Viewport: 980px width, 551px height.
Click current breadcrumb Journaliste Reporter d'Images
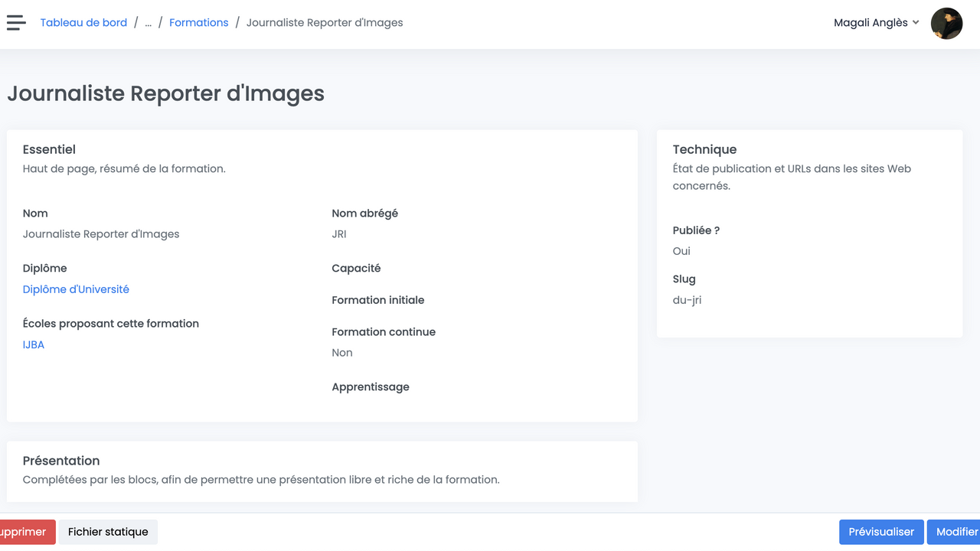(x=325, y=23)
